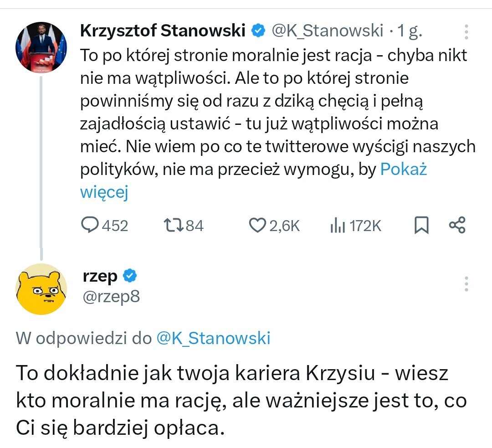Click @K_Stanowski in "W odpowiedzi do" line

[213, 338]
